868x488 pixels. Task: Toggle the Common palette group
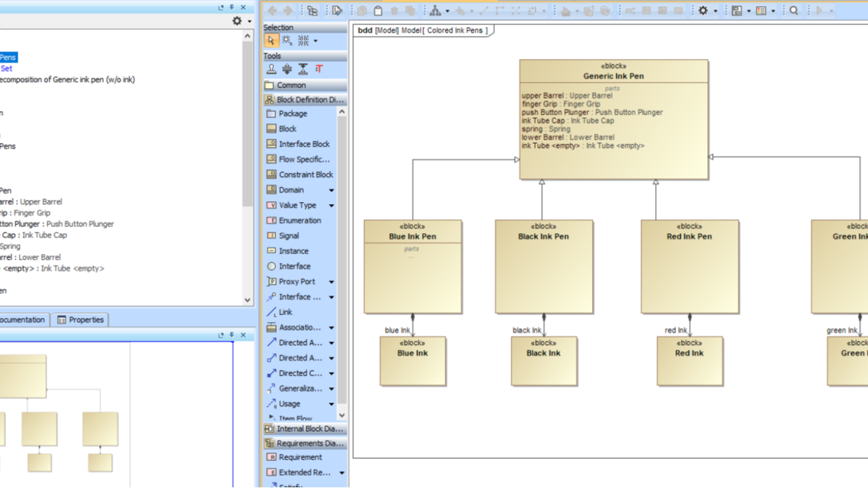pos(291,85)
